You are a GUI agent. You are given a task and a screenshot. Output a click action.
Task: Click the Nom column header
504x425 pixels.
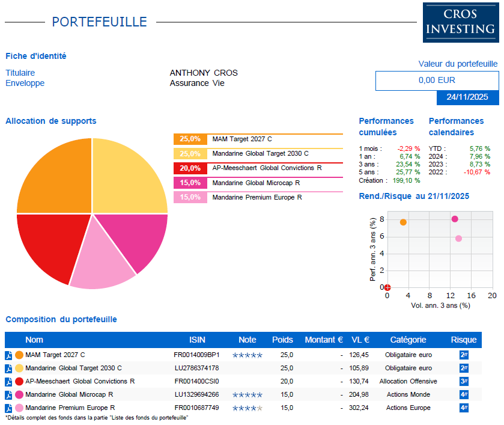(34, 340)
